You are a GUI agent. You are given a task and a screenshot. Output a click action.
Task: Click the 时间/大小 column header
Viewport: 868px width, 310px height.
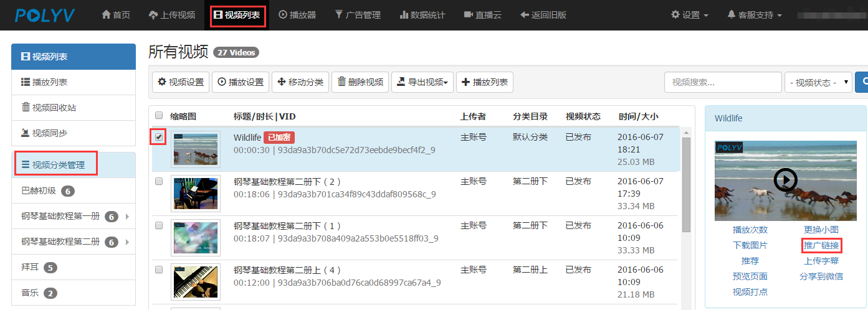[638, 116]
